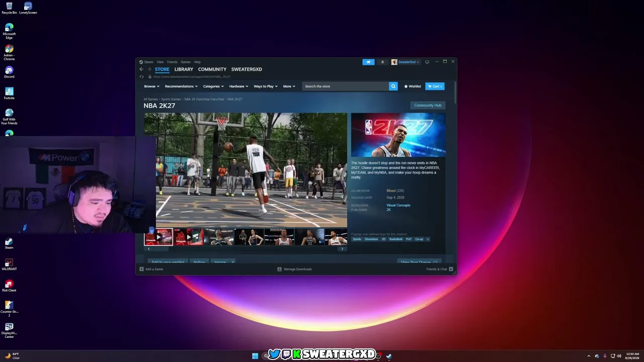Click the Simulation tag
Viewport: 644px width, 362px height.
point(371,239)
